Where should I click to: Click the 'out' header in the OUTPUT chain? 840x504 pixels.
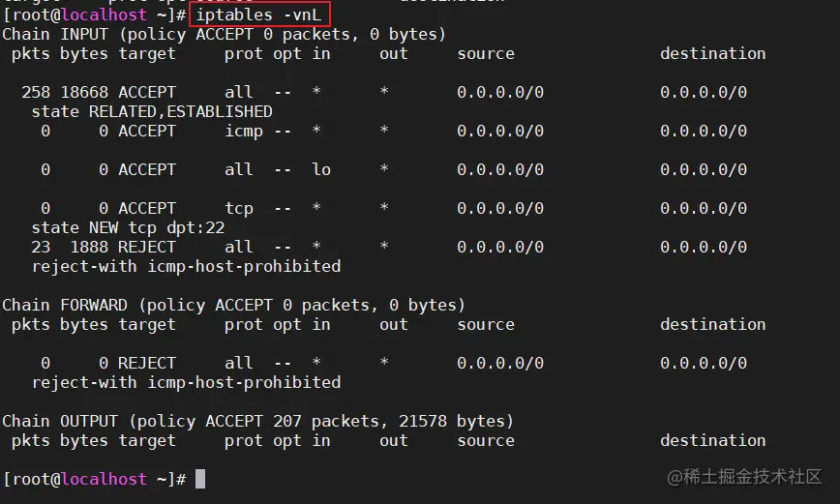394,441
